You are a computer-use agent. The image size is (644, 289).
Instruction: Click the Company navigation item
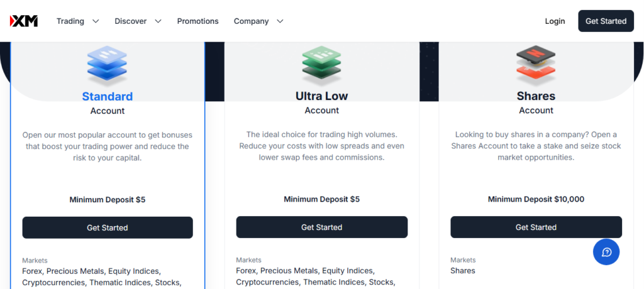(252, 21)
